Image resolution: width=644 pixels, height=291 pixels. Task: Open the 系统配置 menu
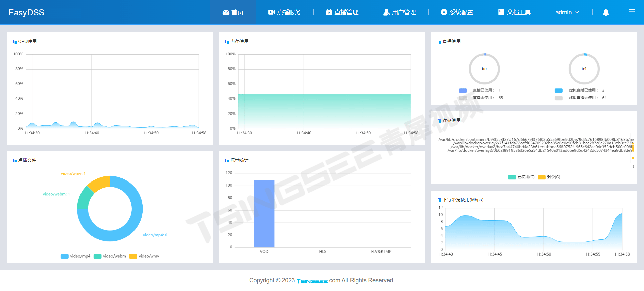click(457, 12)
